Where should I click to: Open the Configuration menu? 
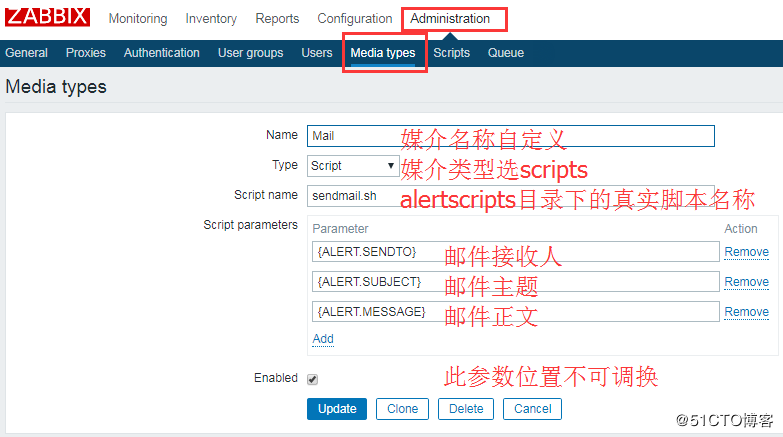coord(355,18)
